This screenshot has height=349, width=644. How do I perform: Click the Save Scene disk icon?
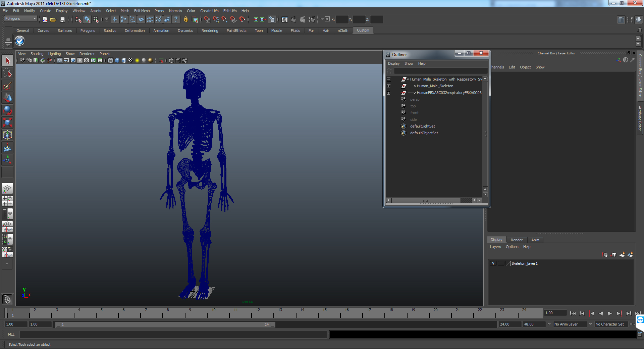(62, 20)
